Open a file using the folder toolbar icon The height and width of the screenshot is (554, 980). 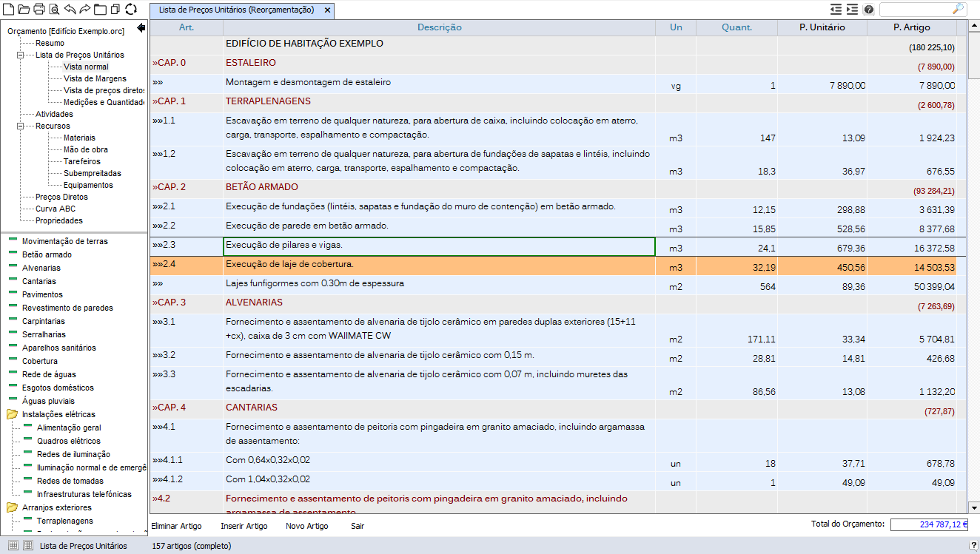[x=24, y=10]
